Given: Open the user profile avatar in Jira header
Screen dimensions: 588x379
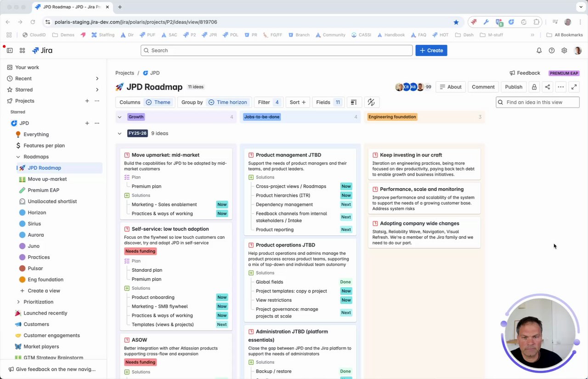Looking at the screenshot, I should [x=578, y=51].
